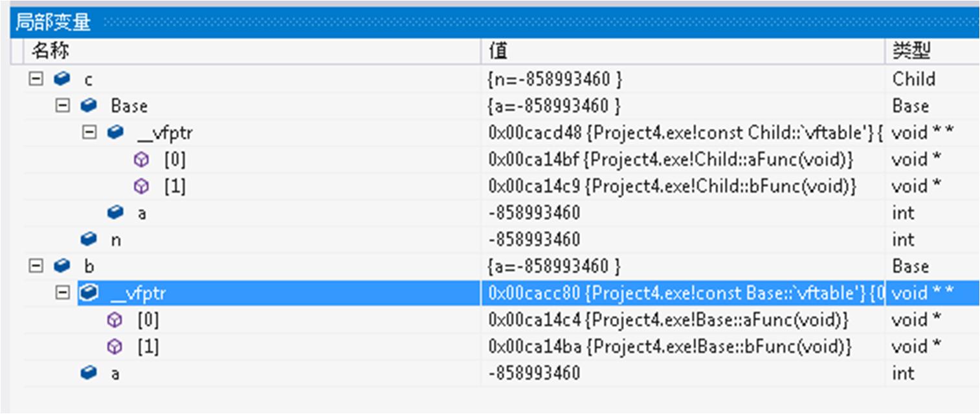Click the purple icon of Base::aFunc [0] entry
Viewport: 980px width, 414px height.
[x=115, y=320]
